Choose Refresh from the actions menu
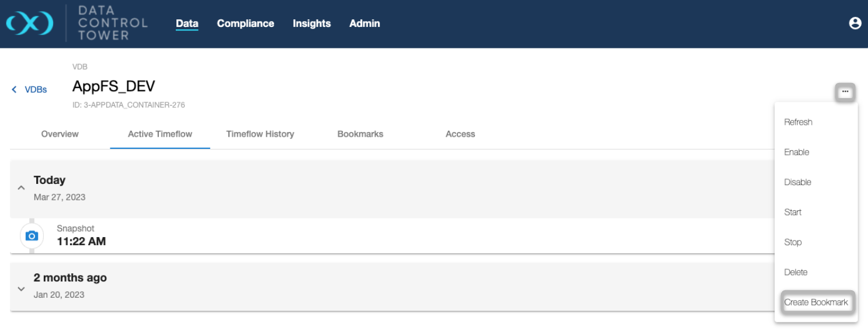 pyautogui.click(x=798, y=122)
